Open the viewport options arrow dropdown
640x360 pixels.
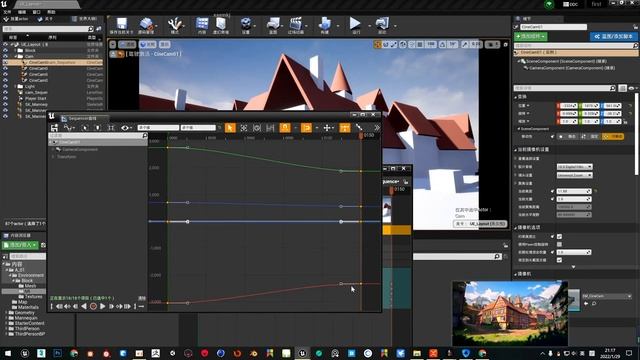pos(113,44)
